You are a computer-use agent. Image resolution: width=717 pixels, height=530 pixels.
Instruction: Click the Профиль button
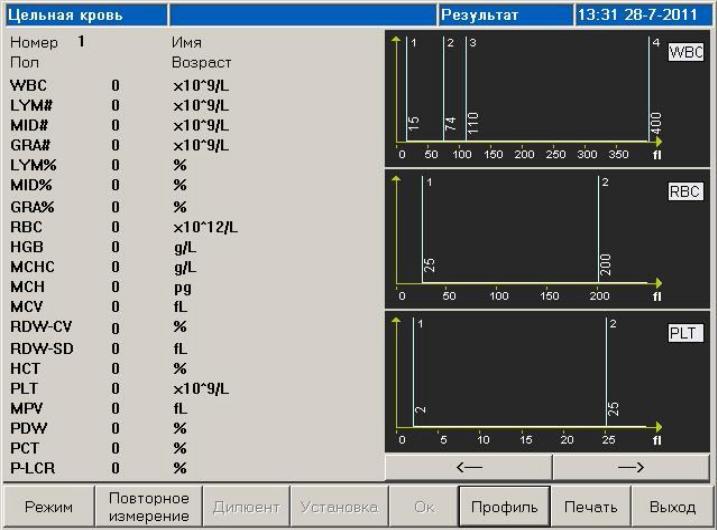pos(504,507)
